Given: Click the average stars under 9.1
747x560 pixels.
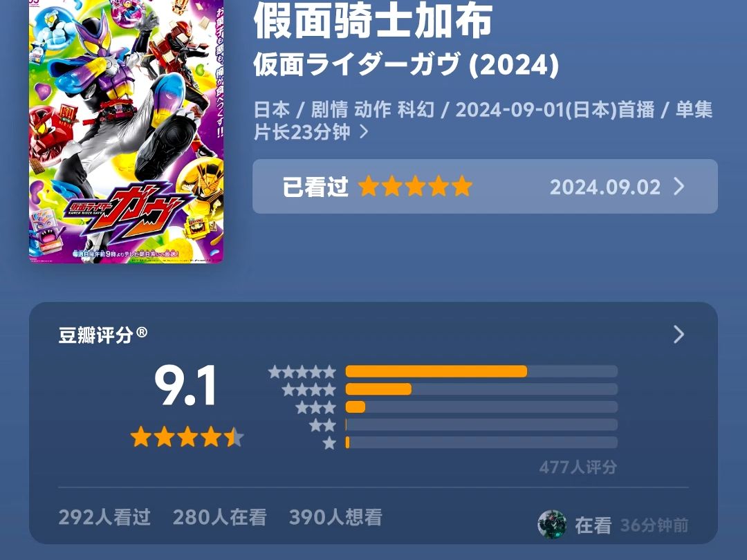Looking at the screenshot, I should click(187, 437).
